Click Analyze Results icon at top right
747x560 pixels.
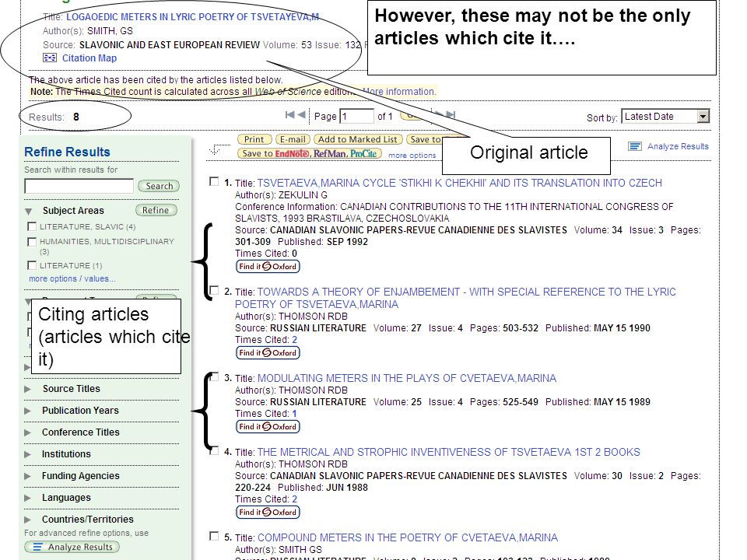click(x=635, y=146)
